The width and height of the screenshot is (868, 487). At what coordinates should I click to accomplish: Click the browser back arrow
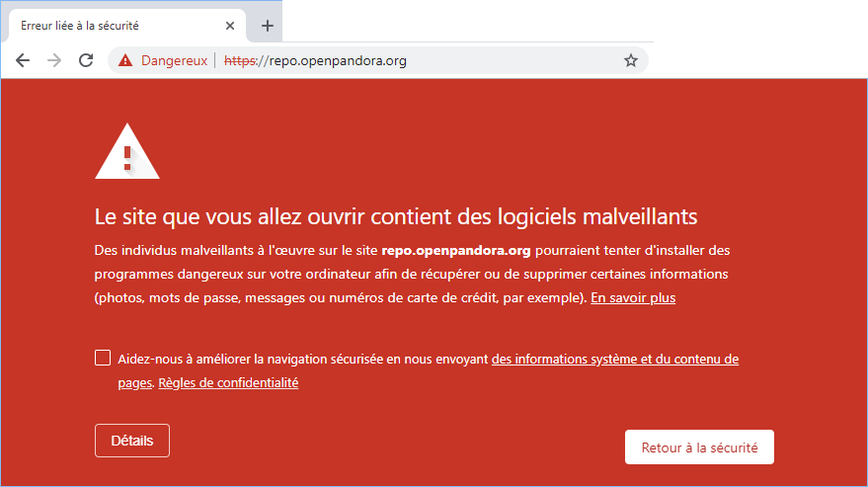point(23,60)
